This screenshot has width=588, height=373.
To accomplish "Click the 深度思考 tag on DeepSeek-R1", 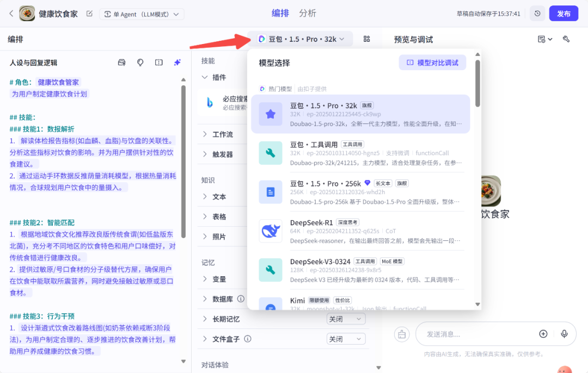I will [x=347, y=222].
